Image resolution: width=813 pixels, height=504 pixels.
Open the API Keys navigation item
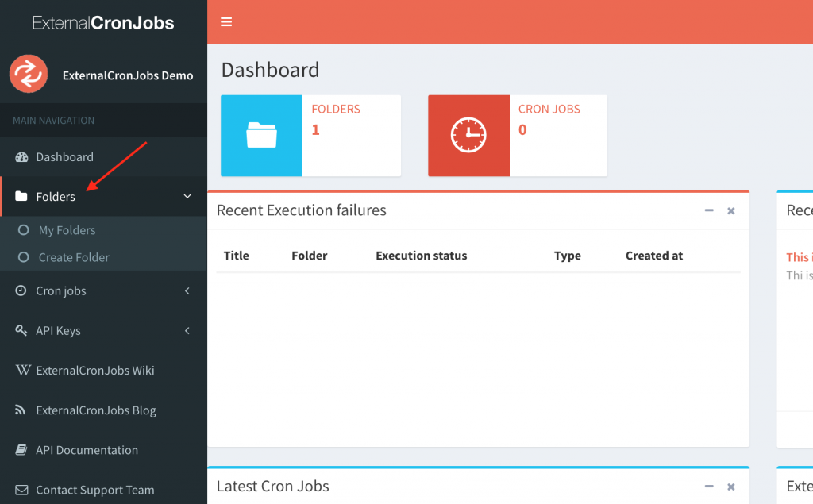pos(104,330)
